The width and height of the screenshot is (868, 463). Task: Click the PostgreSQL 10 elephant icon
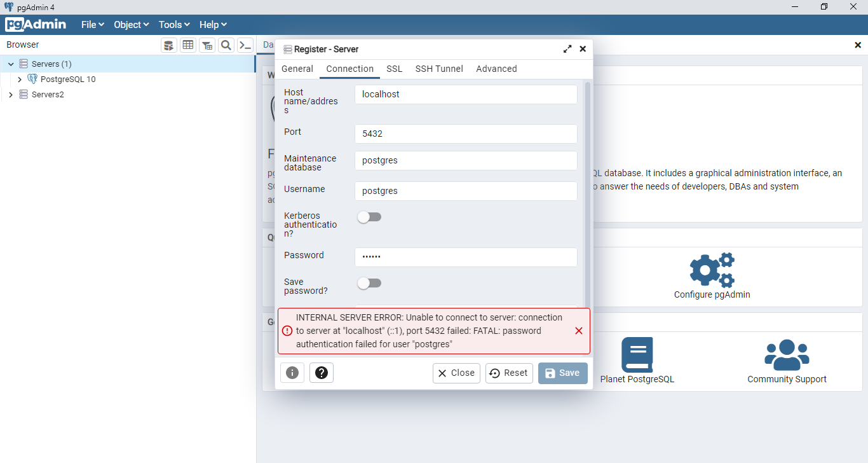pyautogui.click(x=32, y=79)
